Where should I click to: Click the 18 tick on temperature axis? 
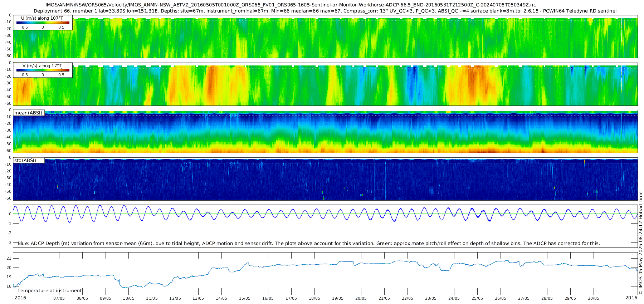tap(9, 286)
